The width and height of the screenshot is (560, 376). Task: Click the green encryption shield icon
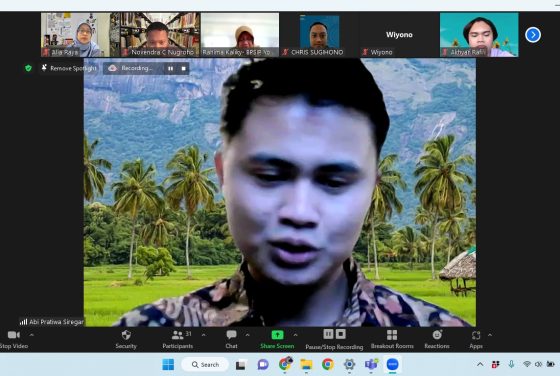pyautogui.click(x=29, y=68)
